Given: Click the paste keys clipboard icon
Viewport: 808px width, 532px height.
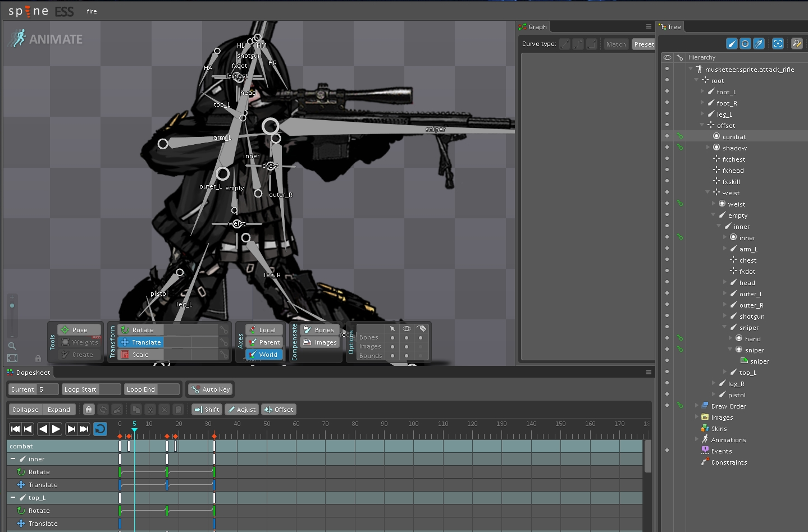Looking at the screenshot, I should point(178,410).
